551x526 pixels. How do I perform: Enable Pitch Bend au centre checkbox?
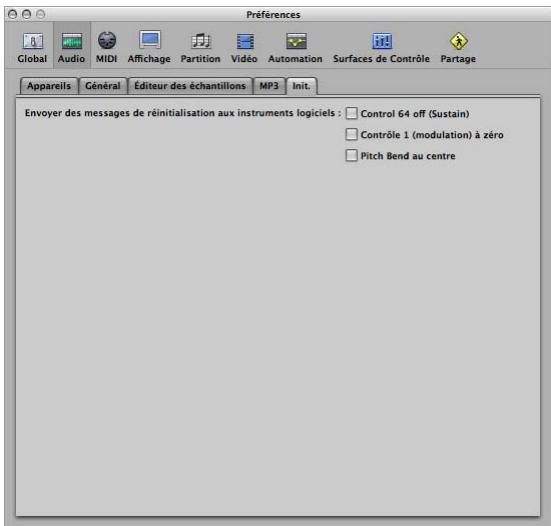[x=351, y=156]
